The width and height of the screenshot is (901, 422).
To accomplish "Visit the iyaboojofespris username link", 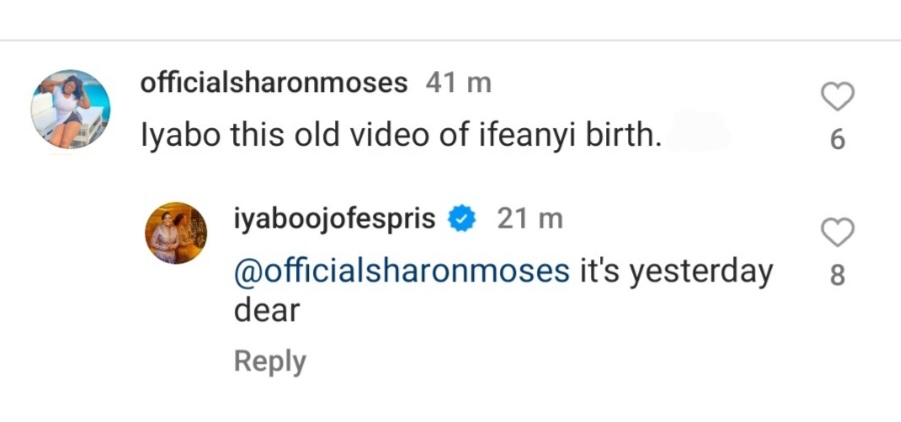I will [334, 219].
